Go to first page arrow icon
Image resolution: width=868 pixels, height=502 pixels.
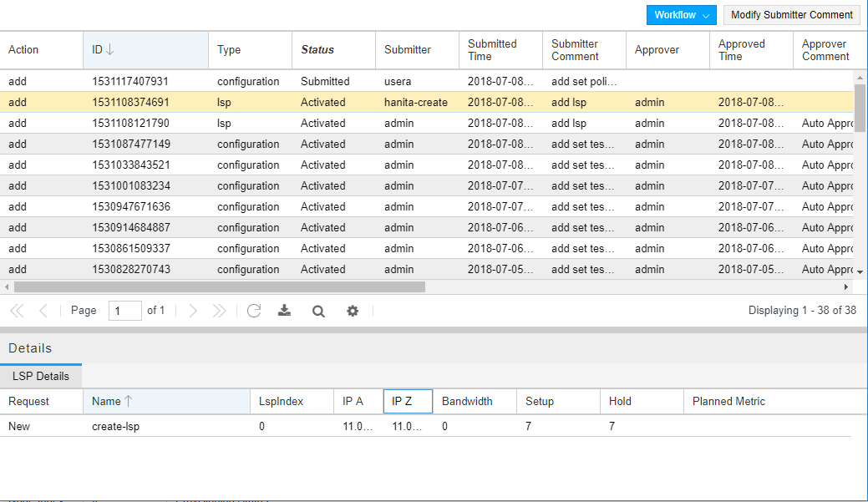[x=17, y=311]
